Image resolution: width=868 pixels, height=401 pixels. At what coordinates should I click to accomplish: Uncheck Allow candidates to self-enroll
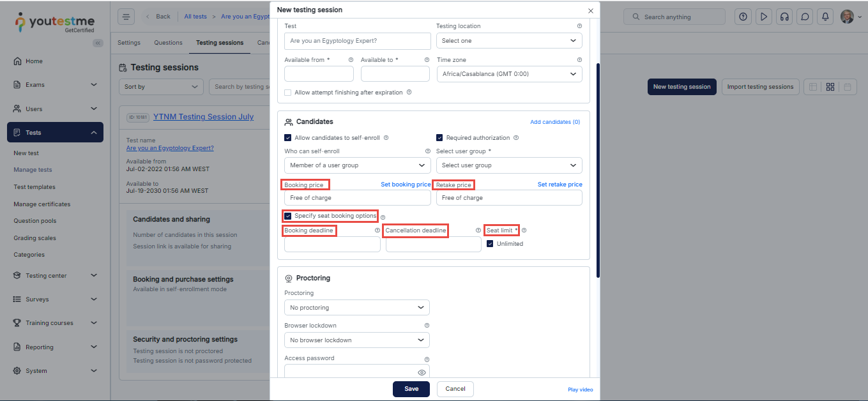[x=288, y=137]
